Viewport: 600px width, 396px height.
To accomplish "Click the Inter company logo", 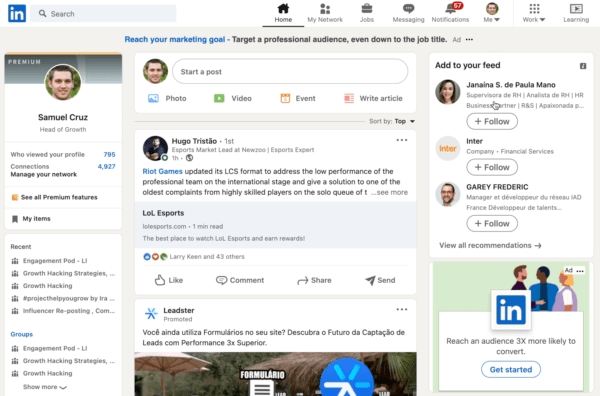I will click(448, 148).
